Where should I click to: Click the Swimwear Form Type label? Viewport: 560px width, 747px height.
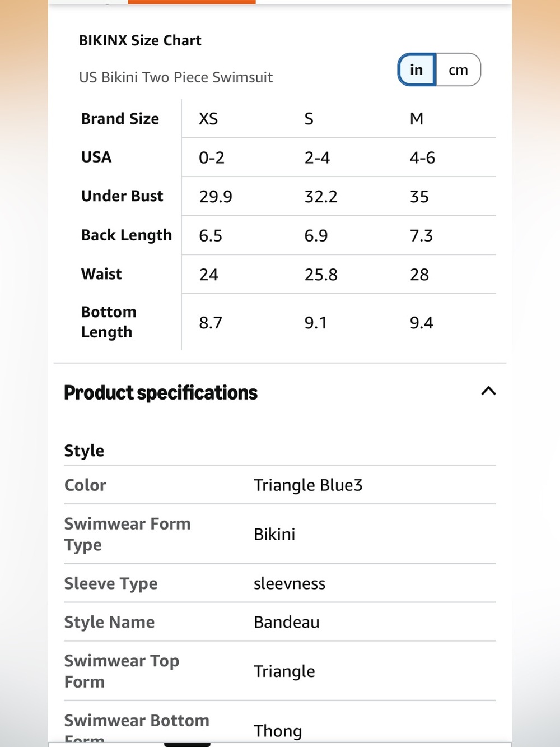pyautogui.click(x=128, y=534)
